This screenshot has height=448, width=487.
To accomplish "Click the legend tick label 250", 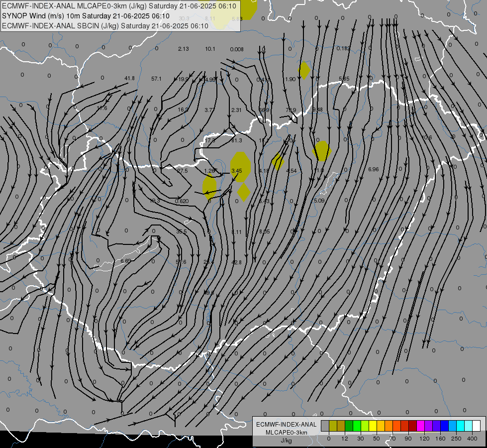I will click(x=456, y=439).
